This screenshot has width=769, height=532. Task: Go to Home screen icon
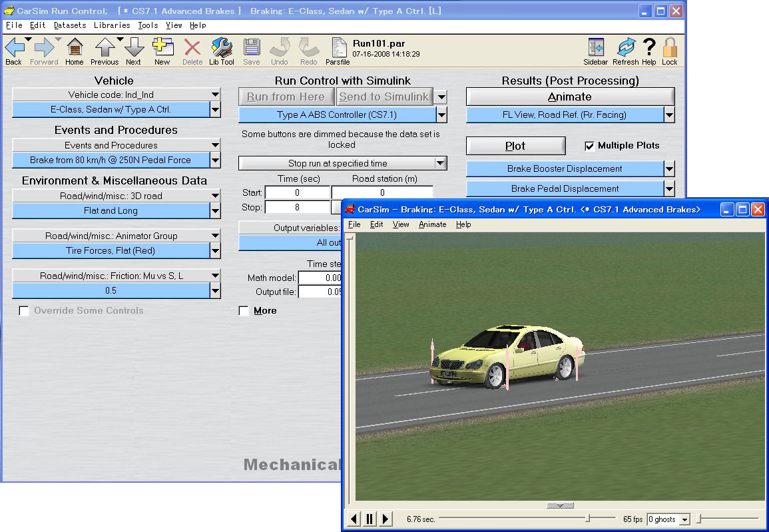click(74, 47)
